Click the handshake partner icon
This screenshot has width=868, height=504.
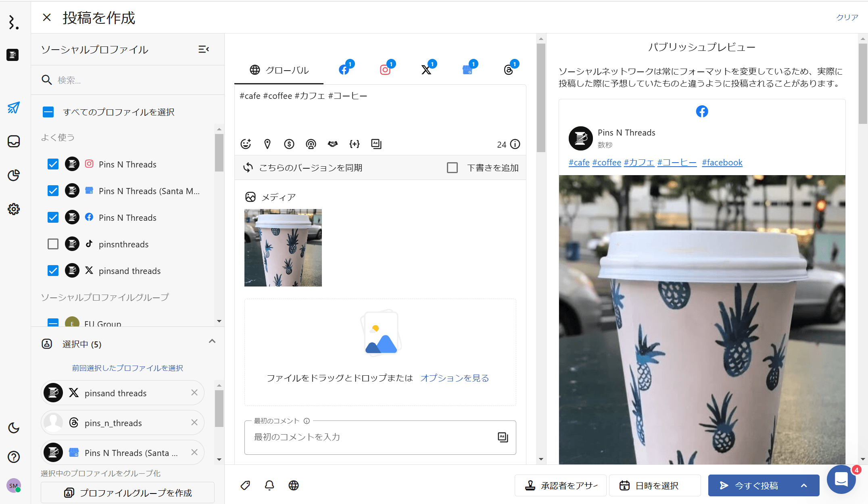[332, 144]
